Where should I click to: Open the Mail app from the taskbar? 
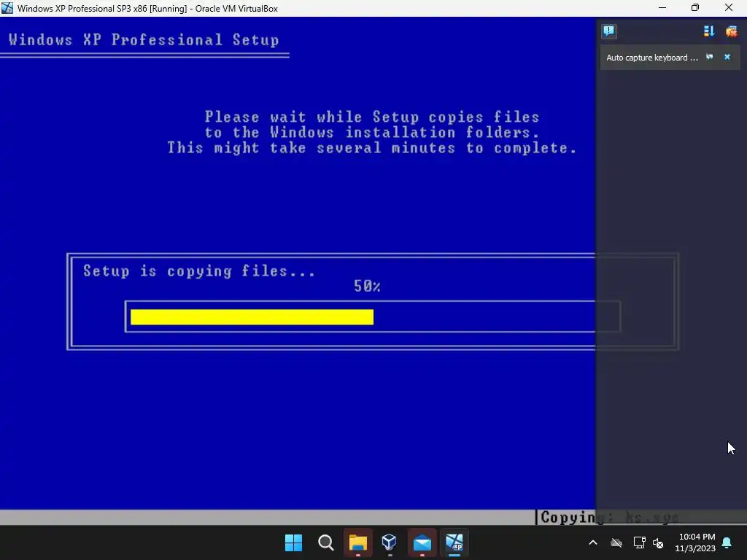point(422,542)
